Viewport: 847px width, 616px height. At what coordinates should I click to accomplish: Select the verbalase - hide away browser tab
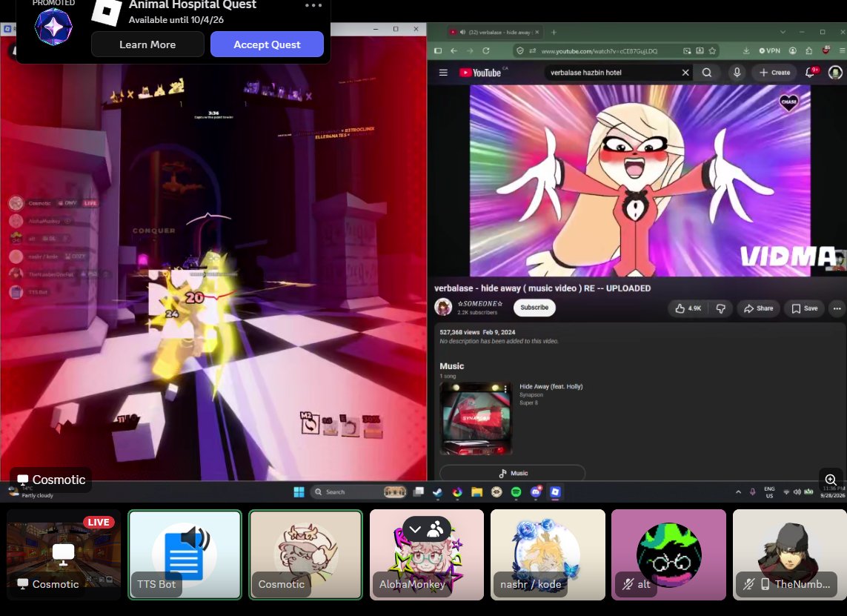pos(494,33)
